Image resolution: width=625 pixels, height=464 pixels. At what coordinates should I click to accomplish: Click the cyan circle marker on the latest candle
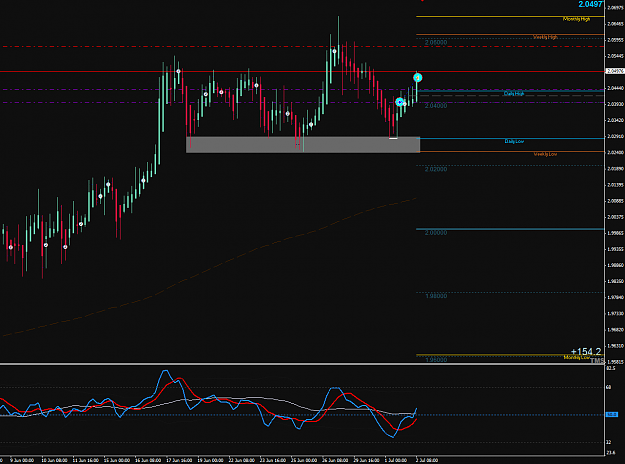(417, 78)
